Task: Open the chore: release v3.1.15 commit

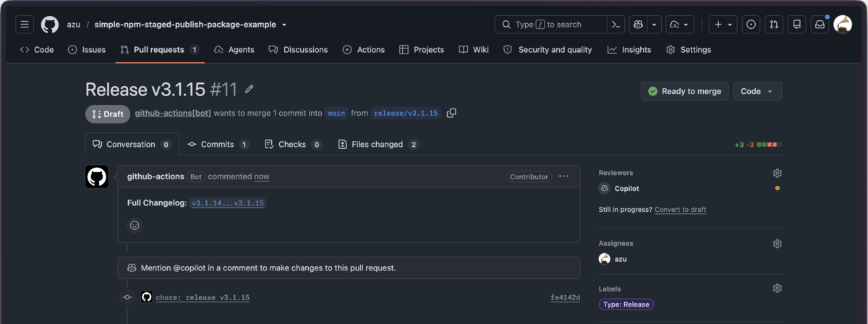Action: [x=203, y=298]
